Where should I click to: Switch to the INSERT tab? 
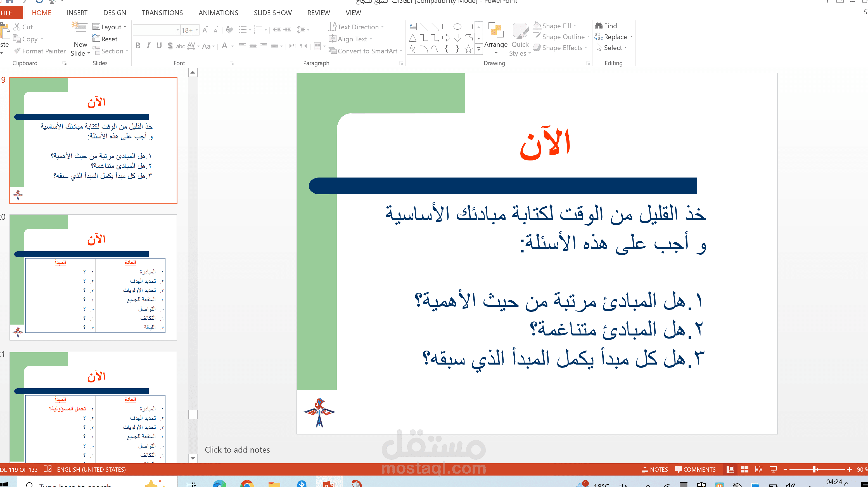pos(77,13)
